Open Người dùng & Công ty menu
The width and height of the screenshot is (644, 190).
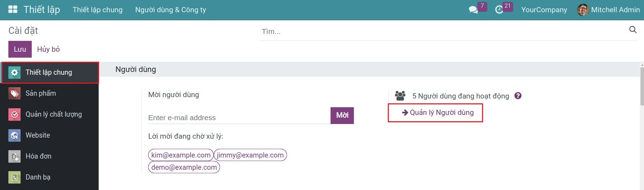pyautogui.click(x=171, y=10)
